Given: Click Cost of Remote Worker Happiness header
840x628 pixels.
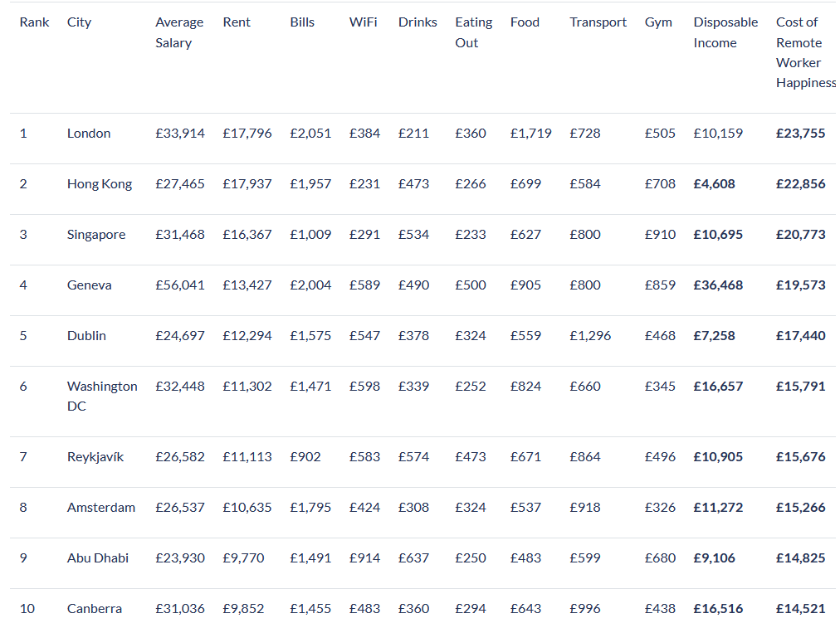Looking at the screenshot, I should pos(805,52).
